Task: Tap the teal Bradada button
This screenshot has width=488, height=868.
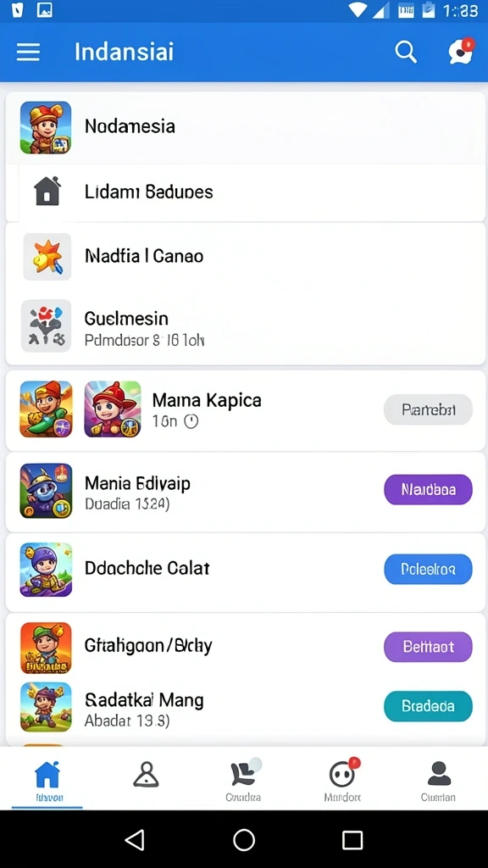Action: (428, 706)
